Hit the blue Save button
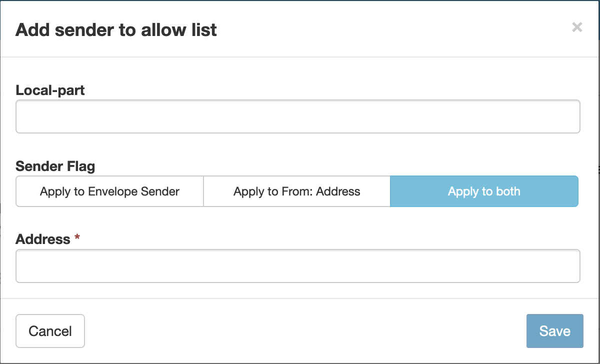Screen dimensions: 600x364 [x=554, y=331]
